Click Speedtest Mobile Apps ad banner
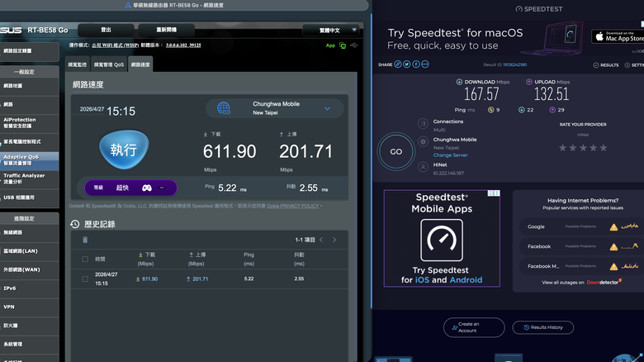 [442, 239]
